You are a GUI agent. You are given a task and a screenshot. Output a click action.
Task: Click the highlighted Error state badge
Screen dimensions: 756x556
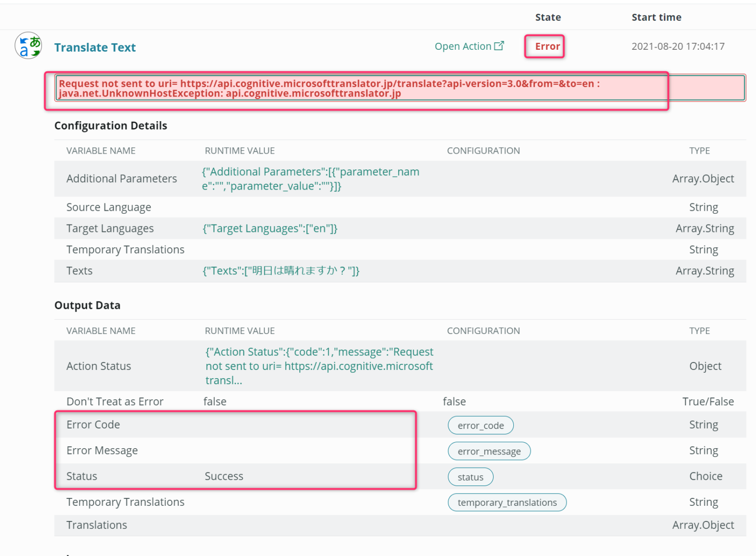pos(544,46)
